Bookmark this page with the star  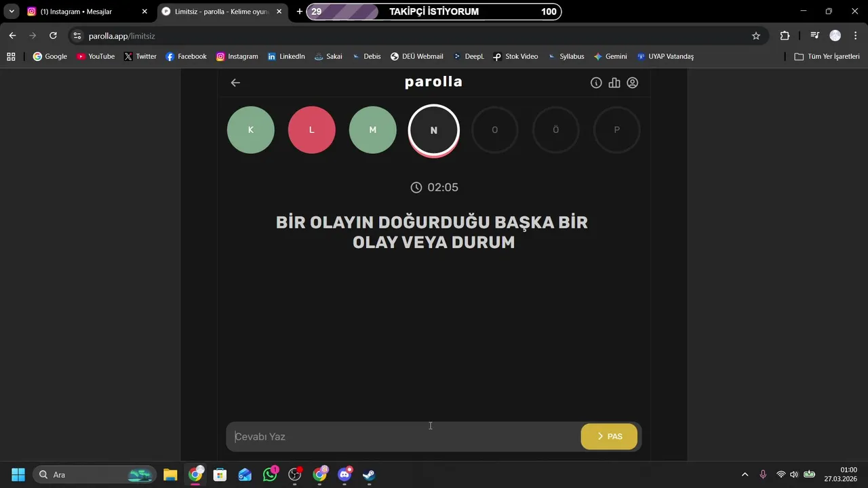click(x=756, y=36)
